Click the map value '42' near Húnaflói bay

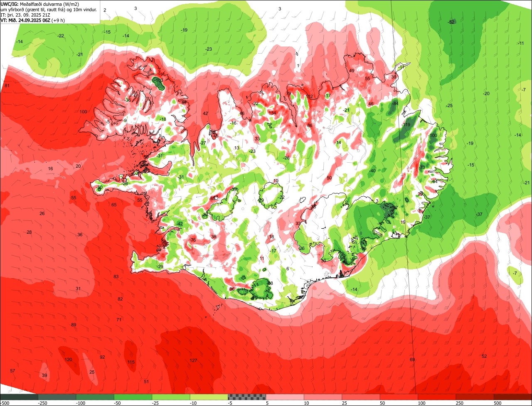pyautogui.click(x=205, y=113)
